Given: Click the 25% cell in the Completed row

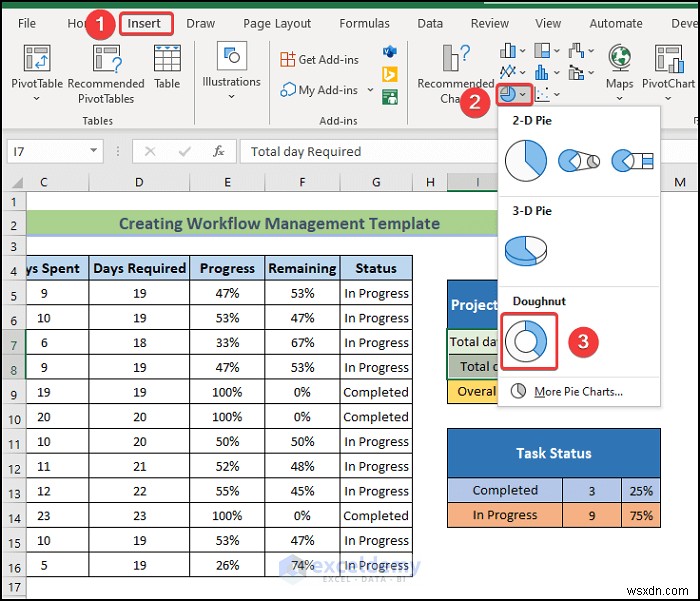Looking at the screenshot, I should (641, 491).
